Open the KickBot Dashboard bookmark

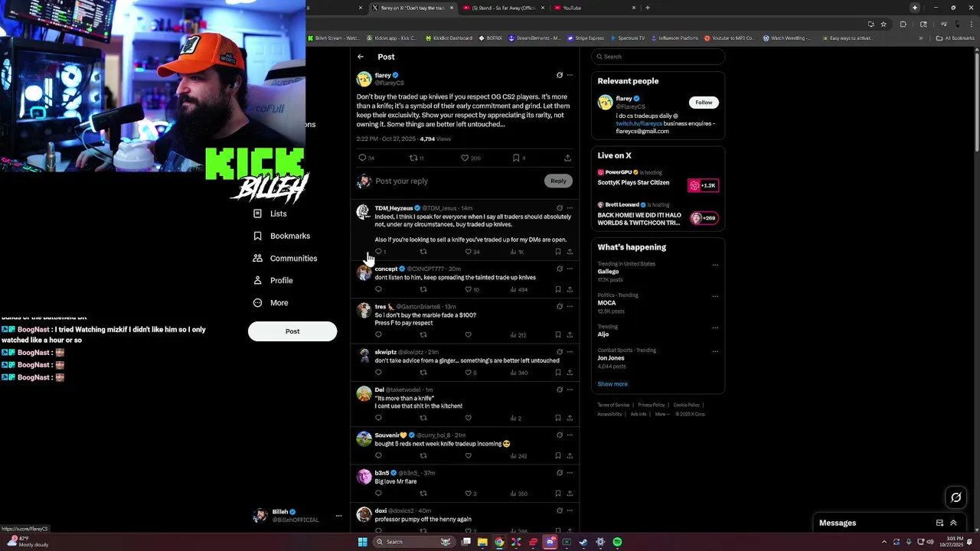[449, 37]
